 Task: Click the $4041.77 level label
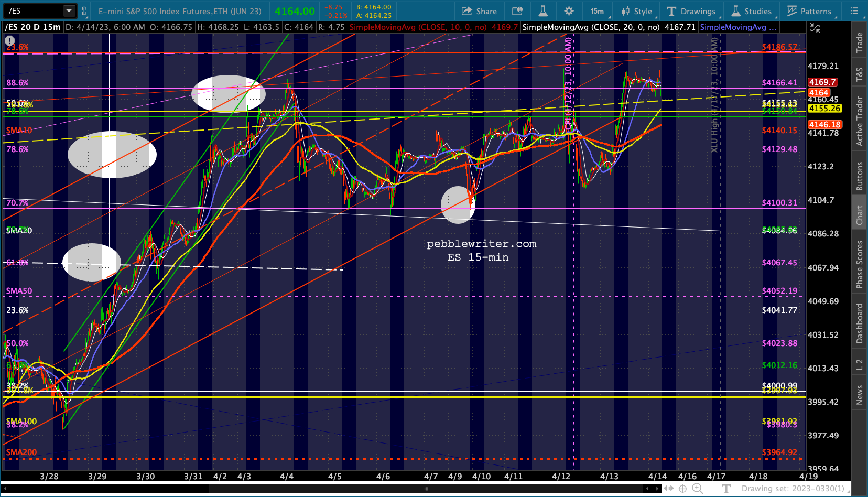click(779, 310)
